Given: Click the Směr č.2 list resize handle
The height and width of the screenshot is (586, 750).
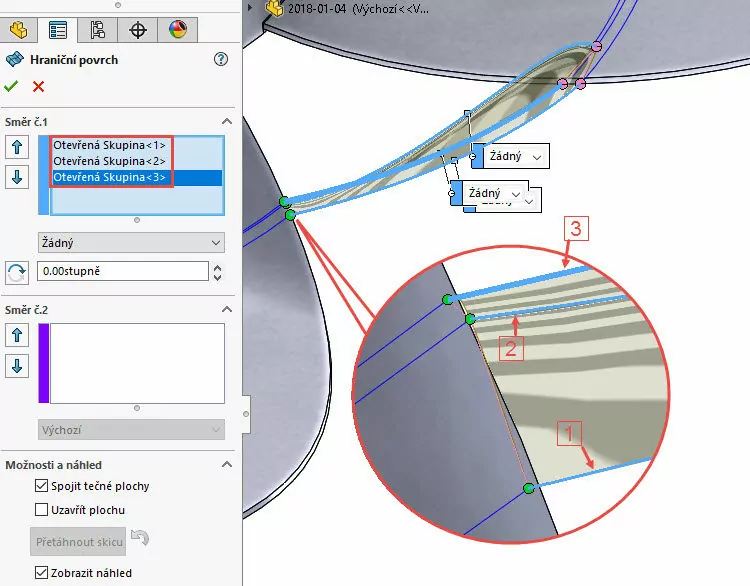Looking at the screenshot, I should 137,408.
